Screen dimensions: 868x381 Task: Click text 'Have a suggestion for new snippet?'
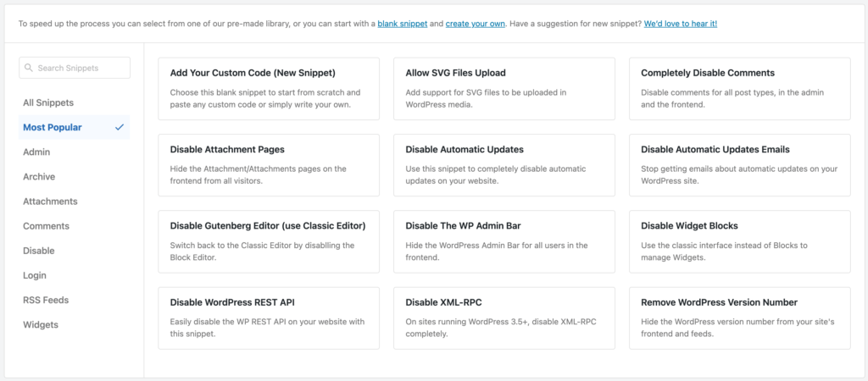576,24
